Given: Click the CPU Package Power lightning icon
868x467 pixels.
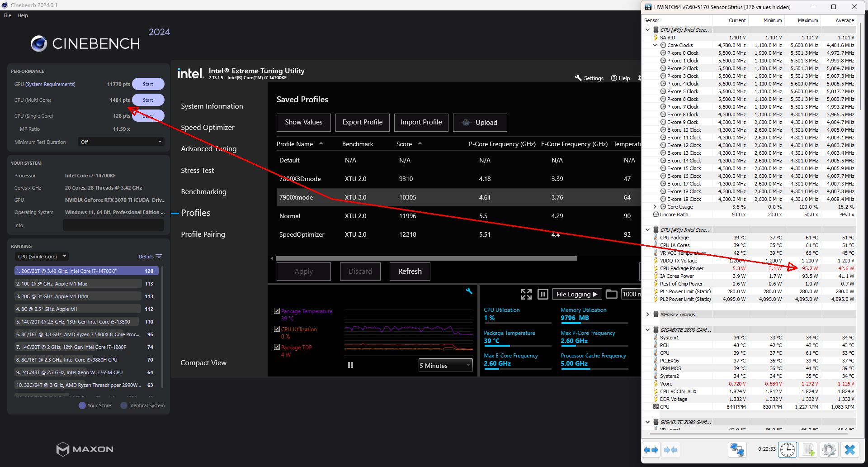Looking at the screenshot, I should click(656, 268).
